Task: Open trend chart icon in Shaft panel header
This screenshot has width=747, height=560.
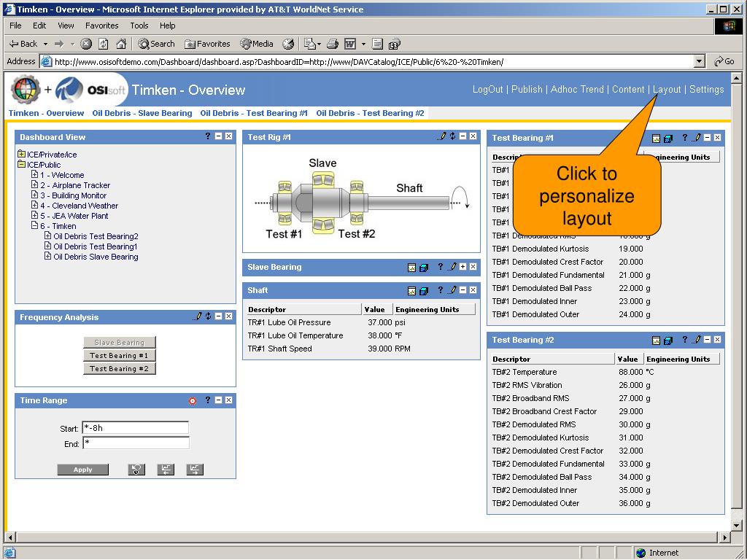Action: pos(412,290)
